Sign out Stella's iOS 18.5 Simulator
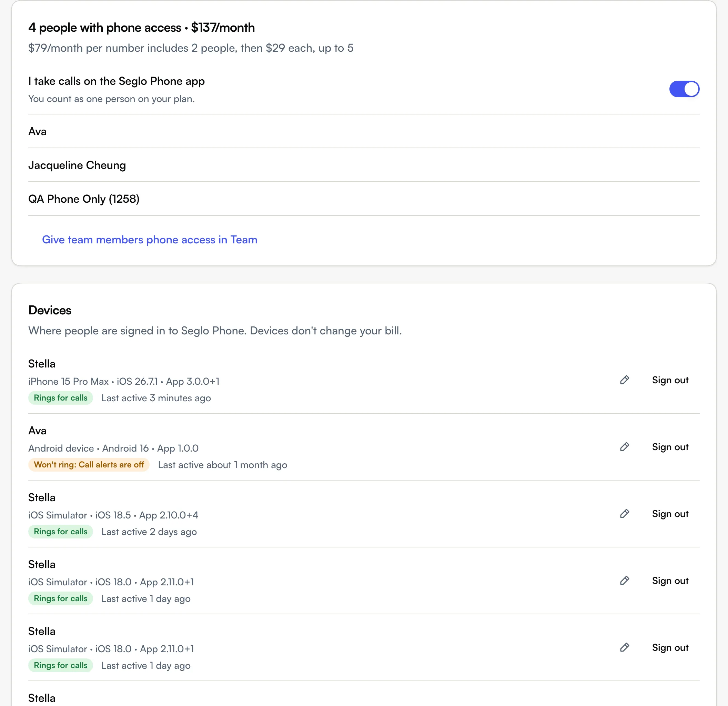 pyautogui.click(x=670, y=514)
